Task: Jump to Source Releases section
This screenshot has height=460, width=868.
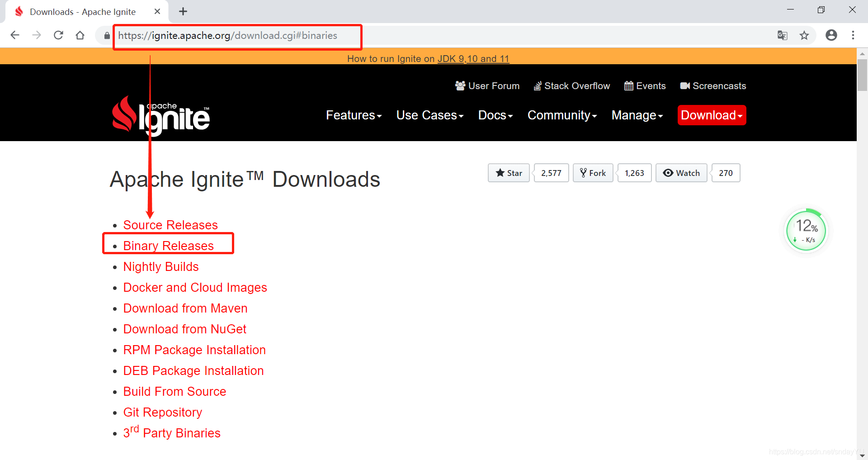Action: click(170, 225)
